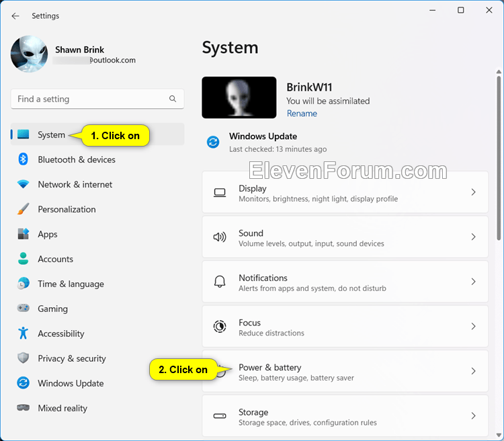The height and width of the screenshot is (441, 504).
Task: Open Personalization settings
Action: (97, 209)
